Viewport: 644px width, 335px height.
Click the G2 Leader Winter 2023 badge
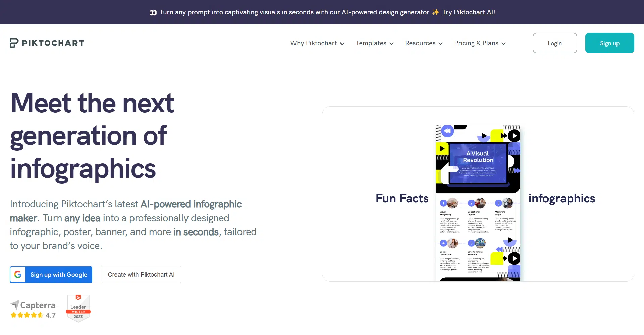pos(78,308)
